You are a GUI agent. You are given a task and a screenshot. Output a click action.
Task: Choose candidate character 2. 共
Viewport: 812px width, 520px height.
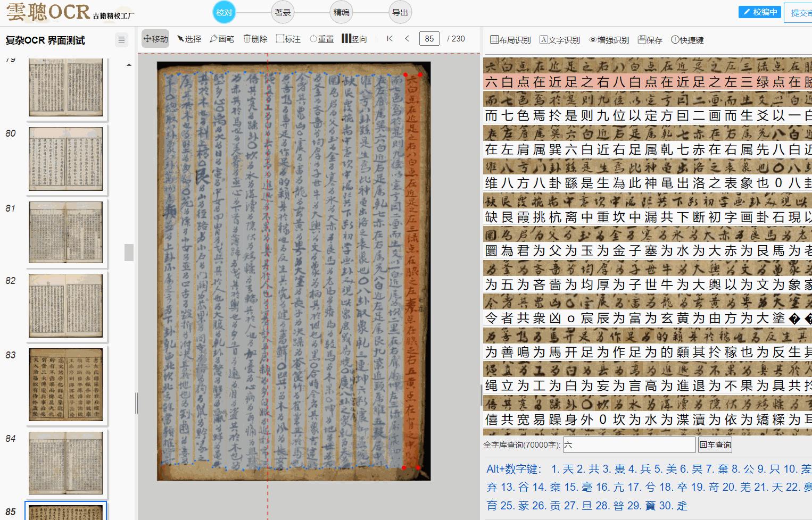pos(588,469)
